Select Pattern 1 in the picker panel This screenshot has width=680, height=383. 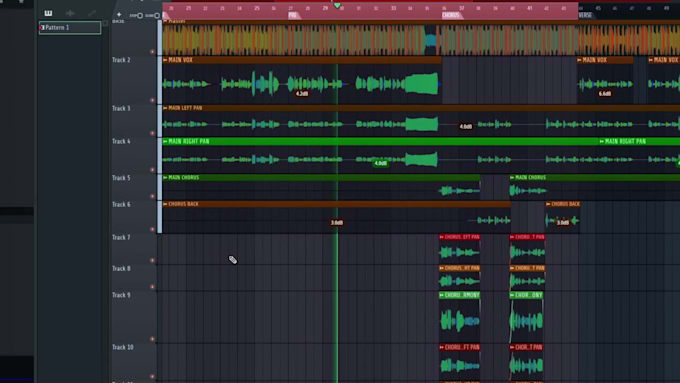point(70,28)
